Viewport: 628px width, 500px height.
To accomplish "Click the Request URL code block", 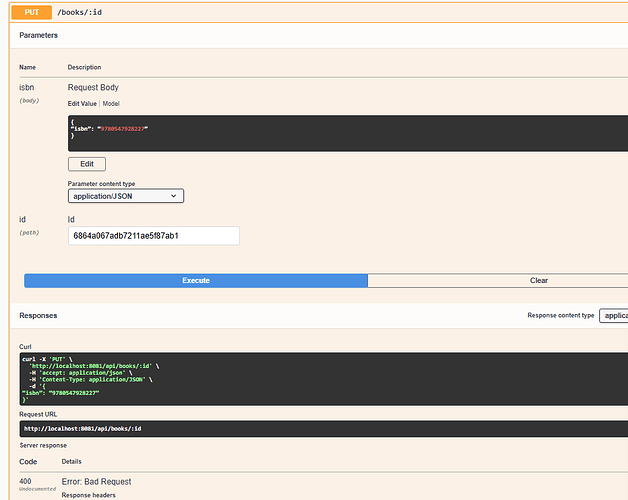I will pyautogui.click(x=324, y=429).
